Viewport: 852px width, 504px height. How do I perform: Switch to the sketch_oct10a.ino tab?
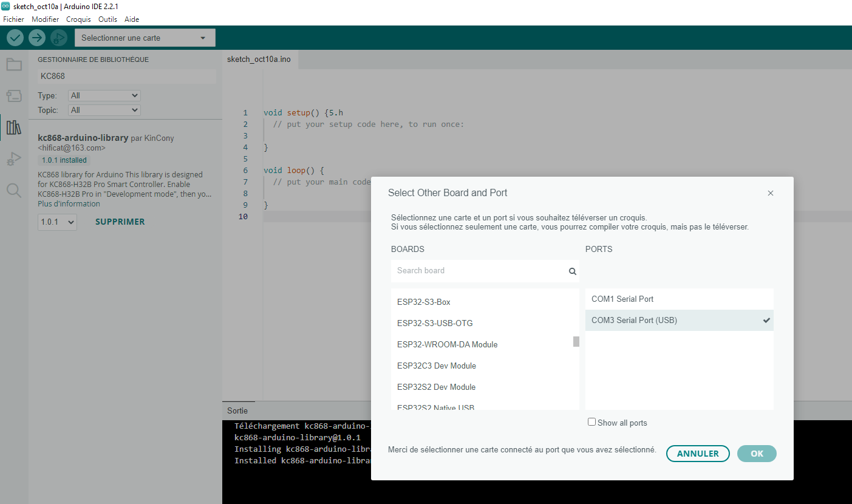[x=259, y=60]
